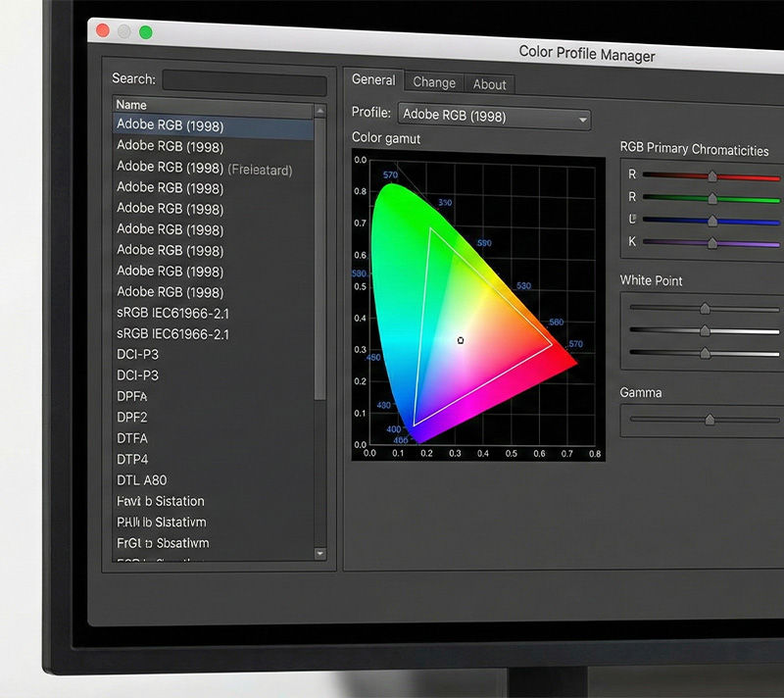
Task: Click the list scroll-down arrow
Action: point(319,554)
